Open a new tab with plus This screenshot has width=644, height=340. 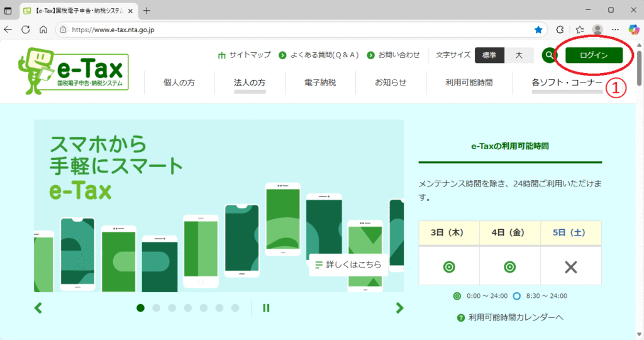(147, 11)
